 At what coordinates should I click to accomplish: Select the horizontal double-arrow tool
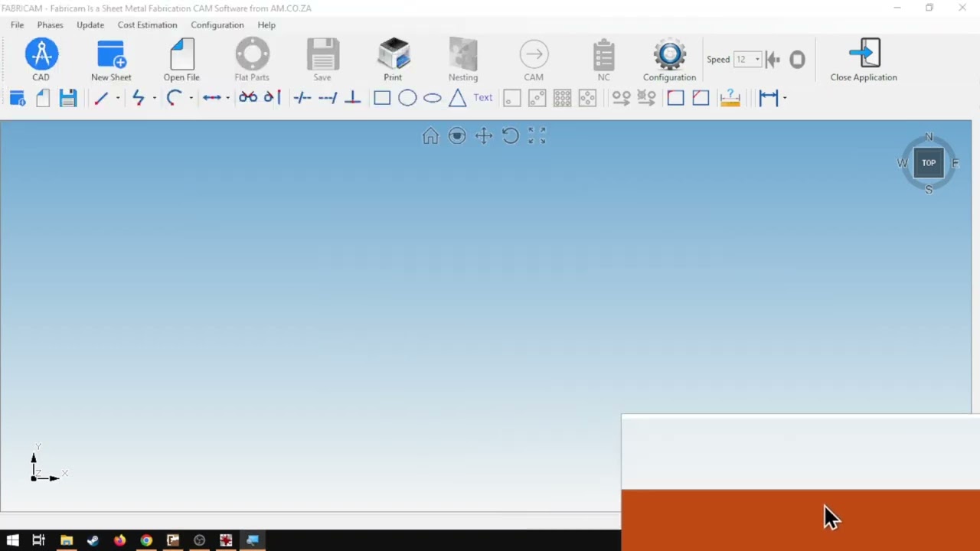[212, 98]
